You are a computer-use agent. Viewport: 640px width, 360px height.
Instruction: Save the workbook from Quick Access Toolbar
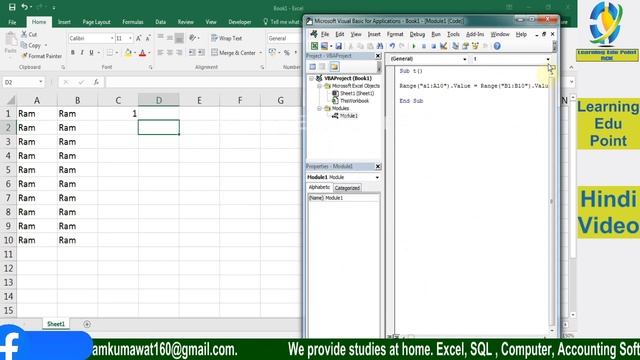pyautogui.click(x=12, y=7)
